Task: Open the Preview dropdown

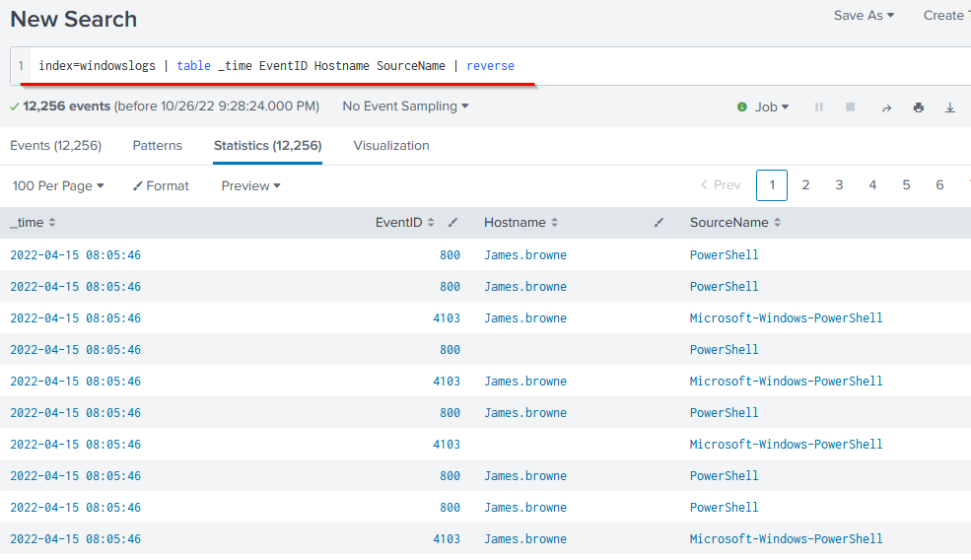Action: coord(250,185)
